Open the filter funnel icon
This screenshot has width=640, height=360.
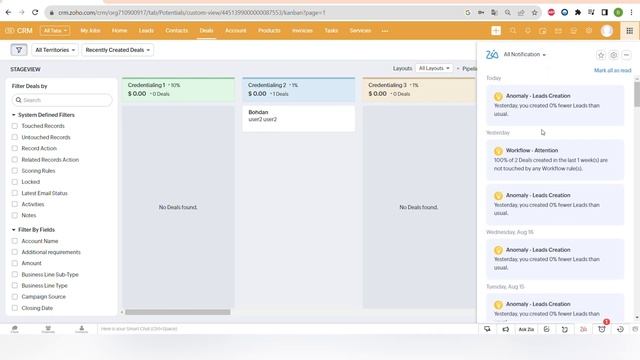[19, 50]
